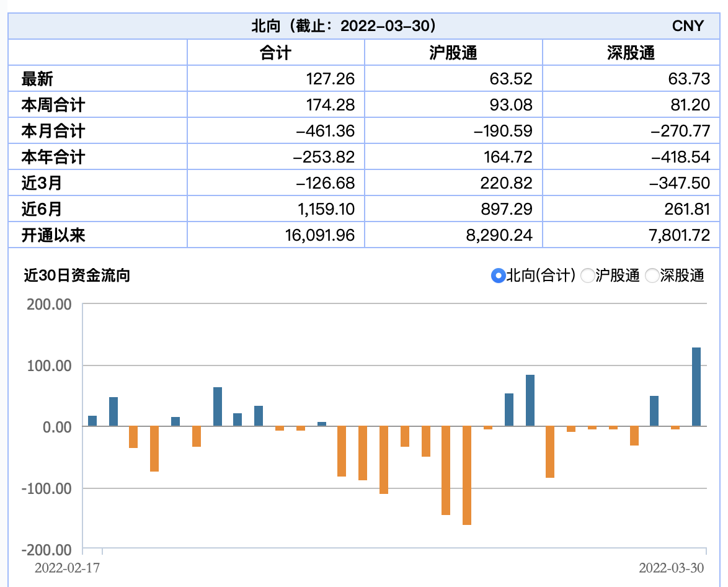Click the 深股通 table column header
The height and width of the screenshot is (587, 728).
click(x=631, y=53)
